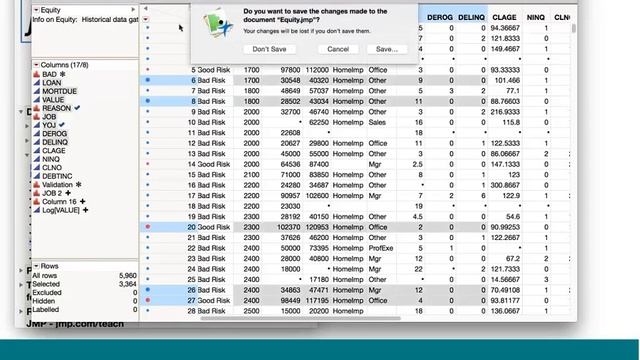This screenshot has height=360, width=640.
Task: Open the Equity table red triangle menu
Action: (36, 10)
